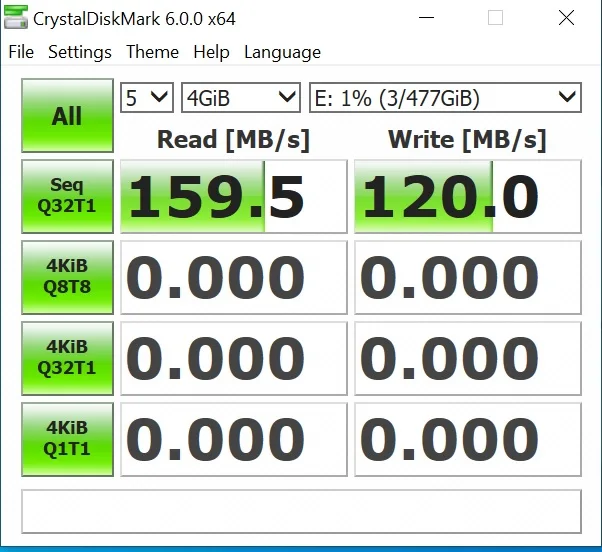Viewport: 602px width, 552px height.
Task: Click the 4KiB Q32T1 write result
Action: click(468, 359)
